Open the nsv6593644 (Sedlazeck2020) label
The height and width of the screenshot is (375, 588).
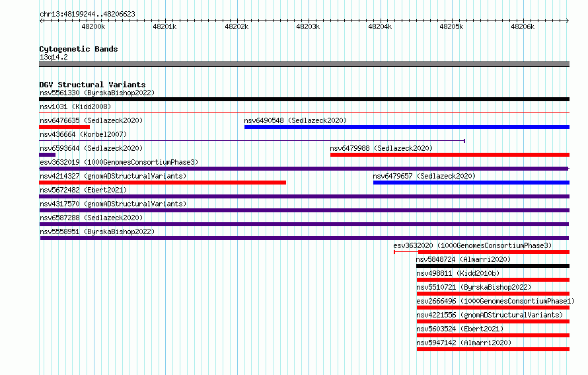[x=91, y=148]
